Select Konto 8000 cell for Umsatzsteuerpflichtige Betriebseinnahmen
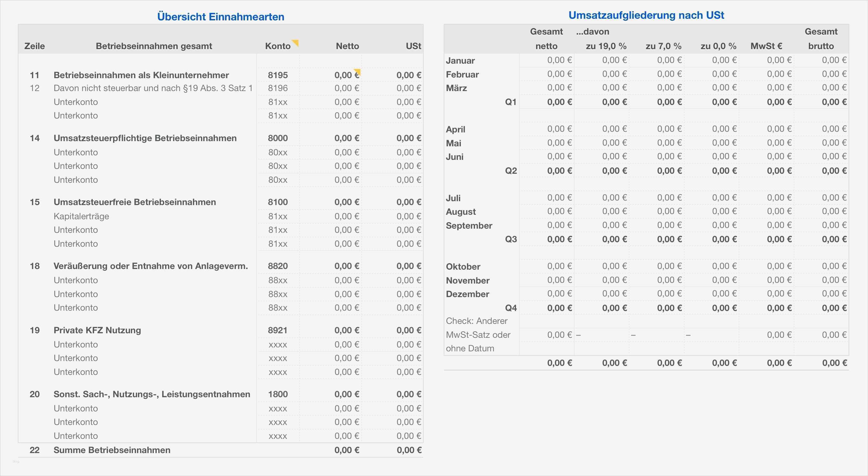Viewport: 868px width, 476px height. (x=278, y=138)
